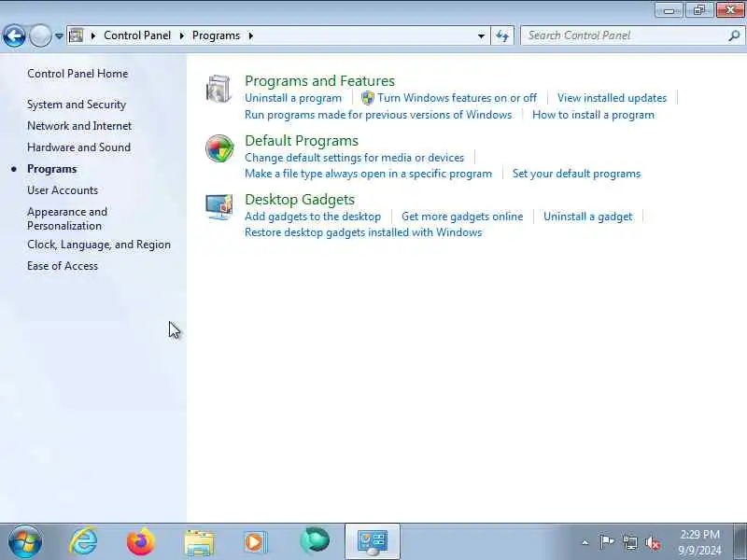Open Network and Internet category
This screenshot has width=747, height=560.
[x=79, y=126]
